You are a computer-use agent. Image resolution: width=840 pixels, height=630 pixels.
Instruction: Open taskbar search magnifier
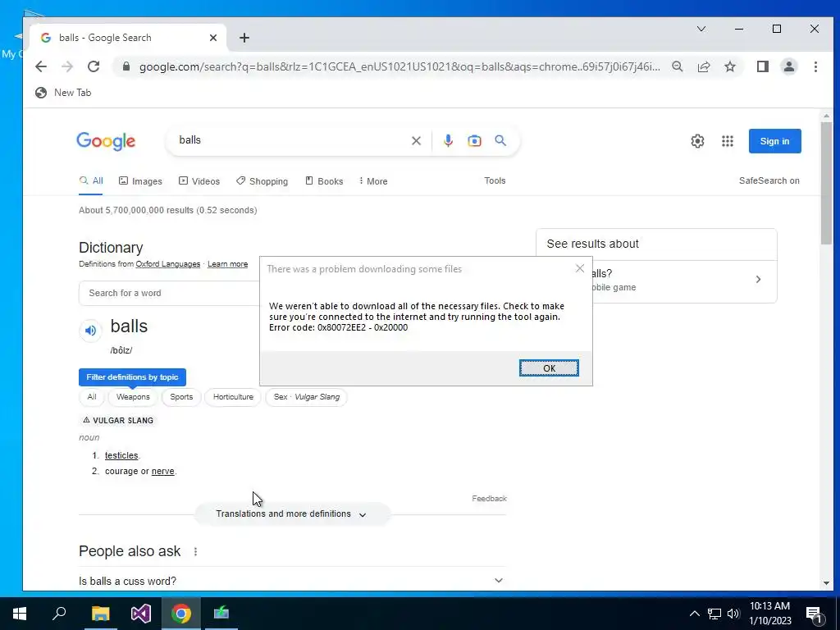[59, 614]
